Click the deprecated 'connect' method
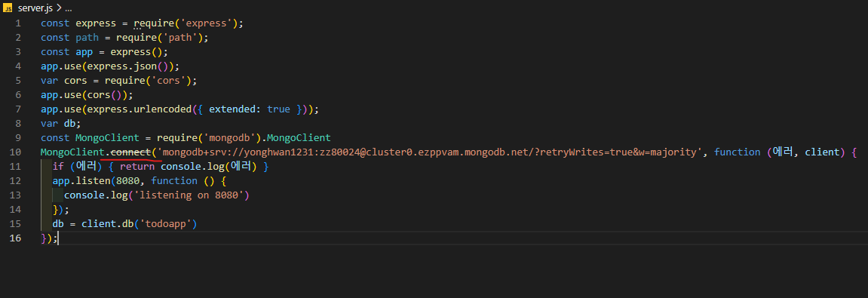 click(130, 152)
